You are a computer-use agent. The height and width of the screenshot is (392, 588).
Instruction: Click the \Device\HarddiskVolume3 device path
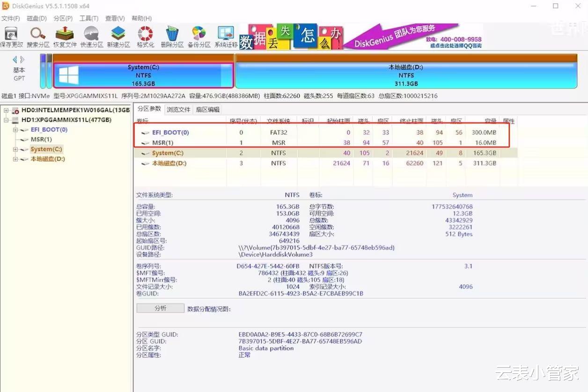(275, 254)
